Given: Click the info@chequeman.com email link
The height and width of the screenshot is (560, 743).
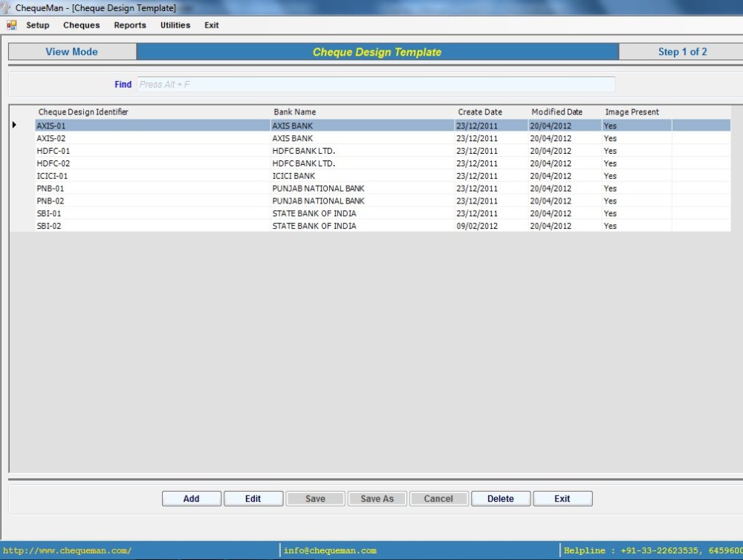Looking at the screenshot, I should (x=330, y=550).
